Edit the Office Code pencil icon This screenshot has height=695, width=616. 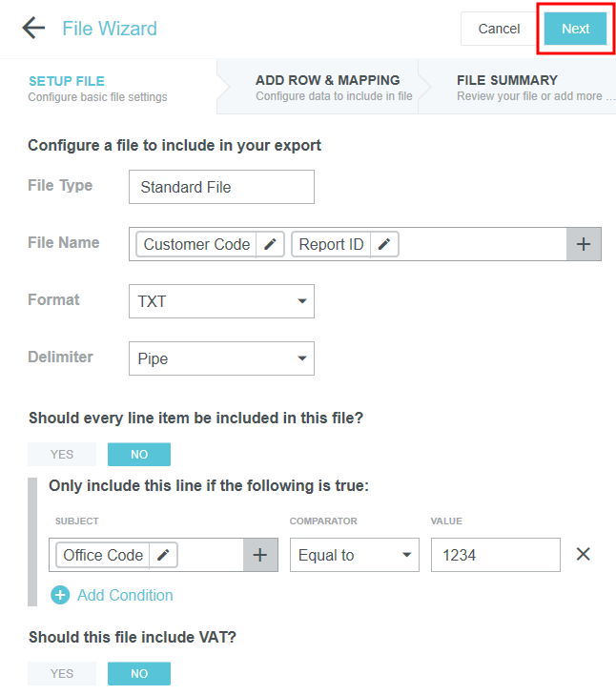(164, 555)
